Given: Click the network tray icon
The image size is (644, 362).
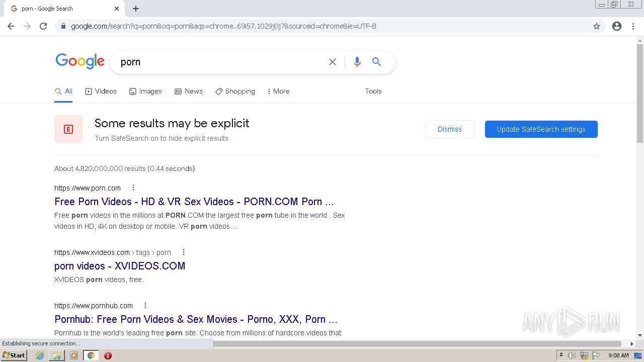Looking at the screenshot, I should coord(584,355).
